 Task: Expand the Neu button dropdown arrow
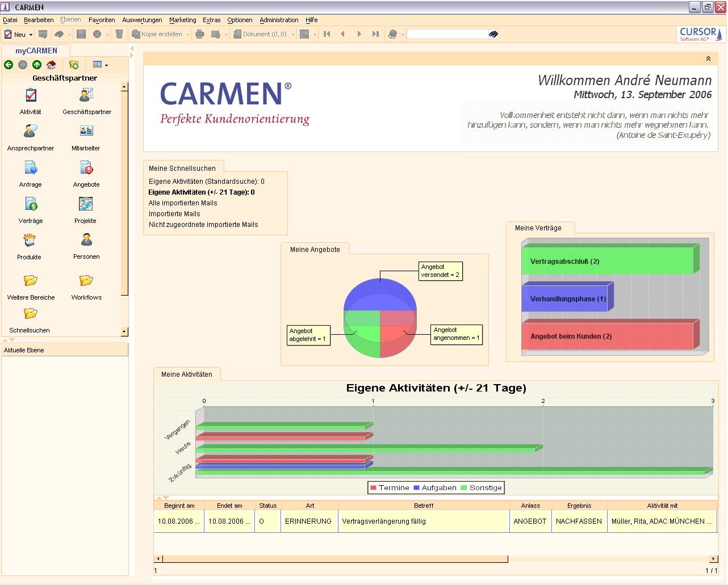[x=31, y=35]
